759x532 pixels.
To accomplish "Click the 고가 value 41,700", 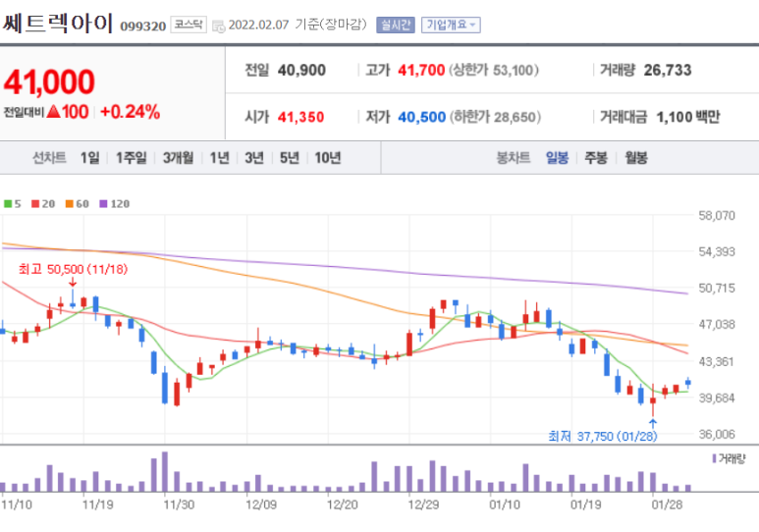I will 421,71.
